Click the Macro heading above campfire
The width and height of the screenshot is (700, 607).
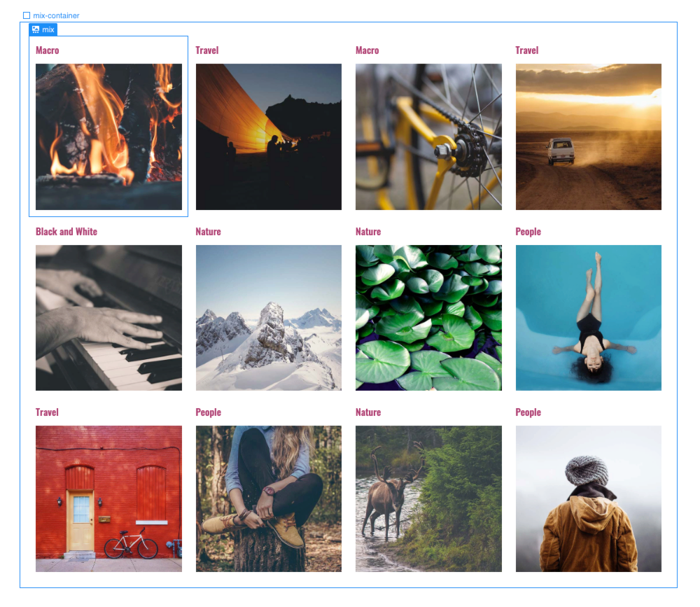[x=48, y=50]
